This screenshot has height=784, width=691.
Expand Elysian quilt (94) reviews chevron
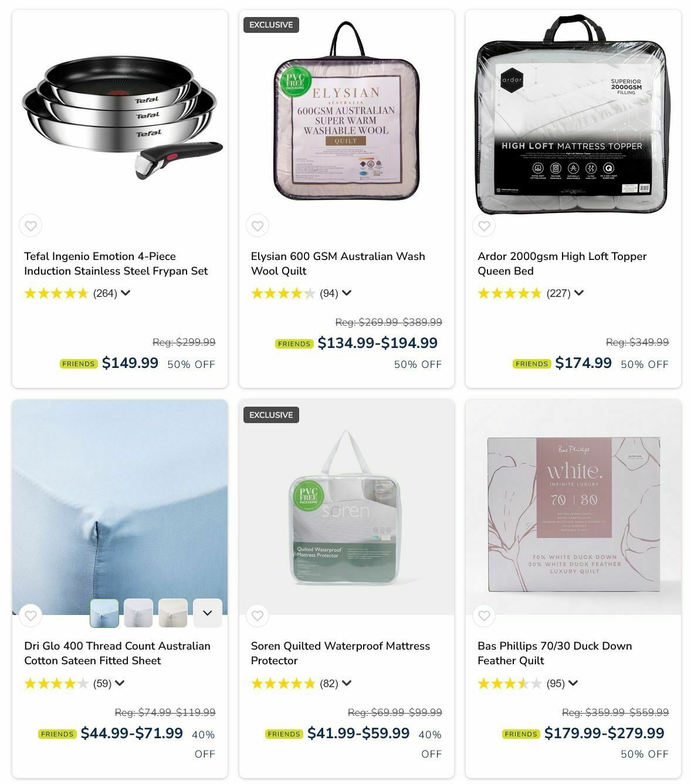pos(347,293)
